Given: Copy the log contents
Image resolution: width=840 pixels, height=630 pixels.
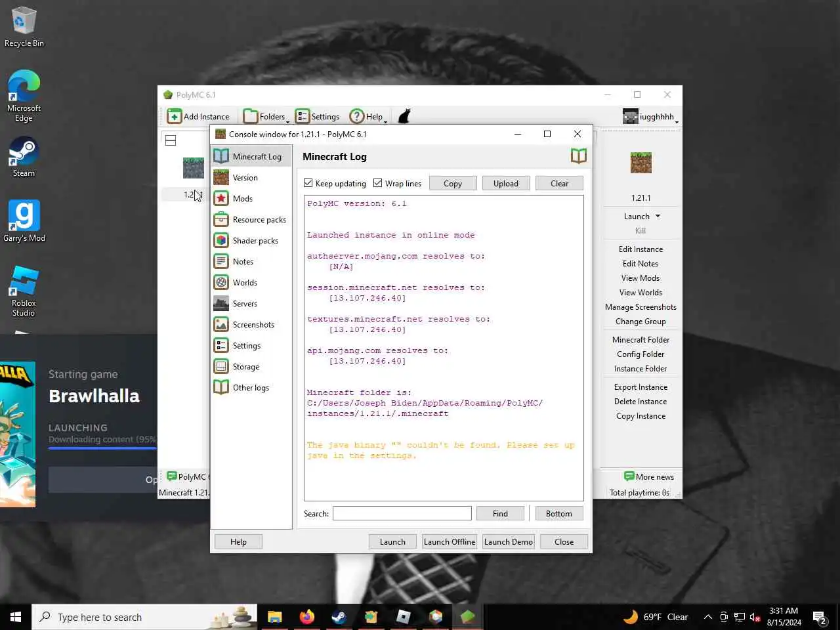Looking at the screenshot, I should point(453,184).
